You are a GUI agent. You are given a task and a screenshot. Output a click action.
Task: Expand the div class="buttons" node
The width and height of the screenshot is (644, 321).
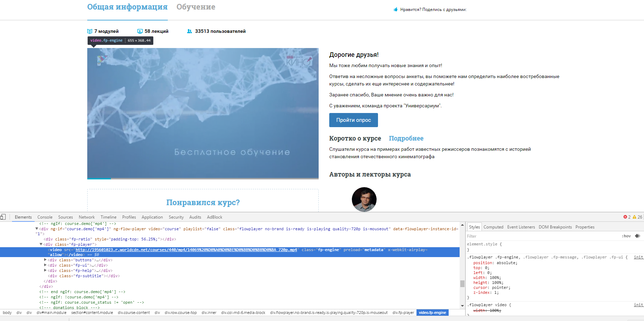[x=45, y=260]
